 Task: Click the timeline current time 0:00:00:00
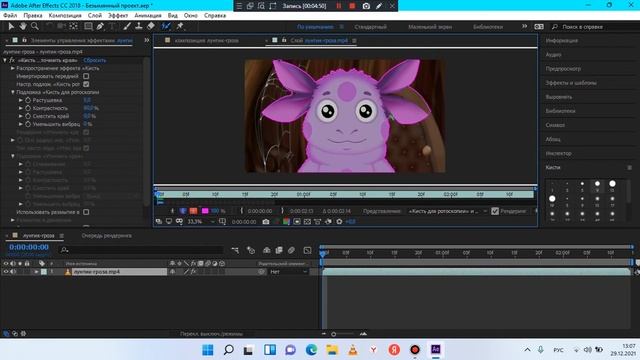pyautogui.click(x=29, y=247)
